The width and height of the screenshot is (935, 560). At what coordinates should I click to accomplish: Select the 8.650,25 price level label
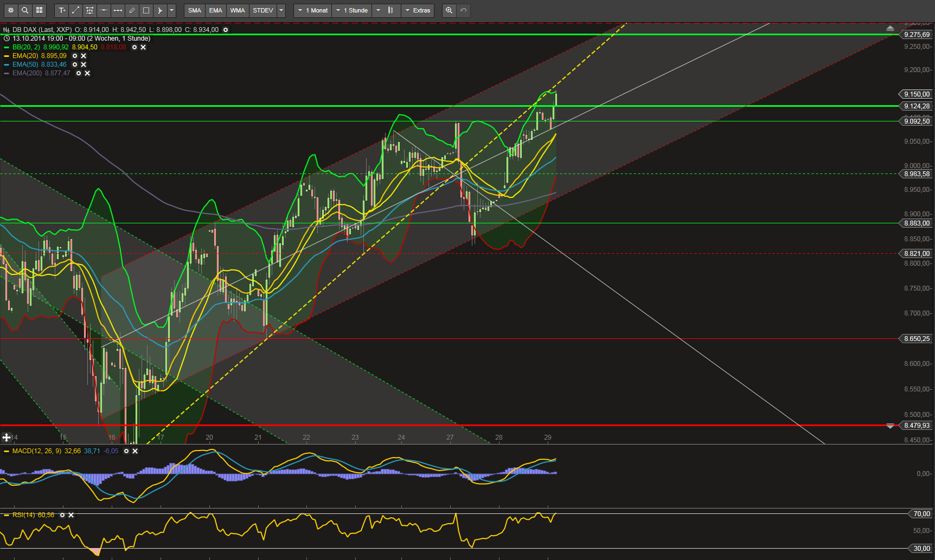coord(916,339)
